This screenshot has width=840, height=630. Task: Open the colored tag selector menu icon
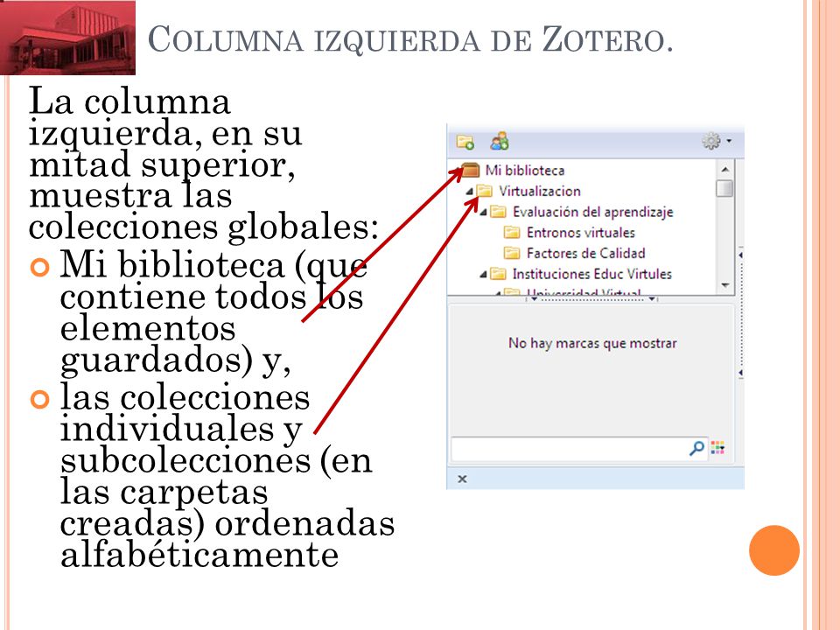pos(717,448)
